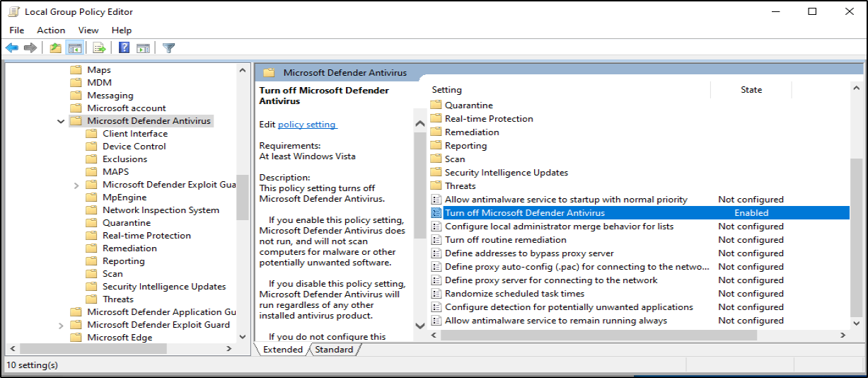
Task: Switch to the Standard tab
Action: click(x=334, y=350)
